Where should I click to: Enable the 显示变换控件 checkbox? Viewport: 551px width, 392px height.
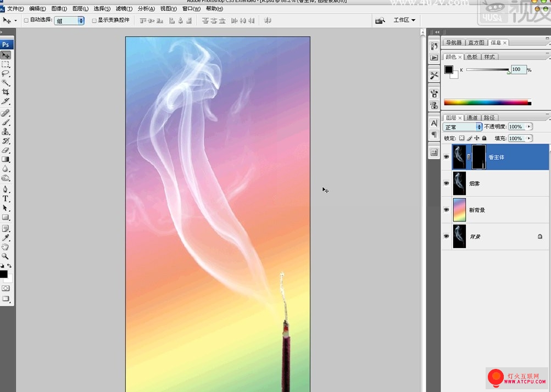coord(94,21)
